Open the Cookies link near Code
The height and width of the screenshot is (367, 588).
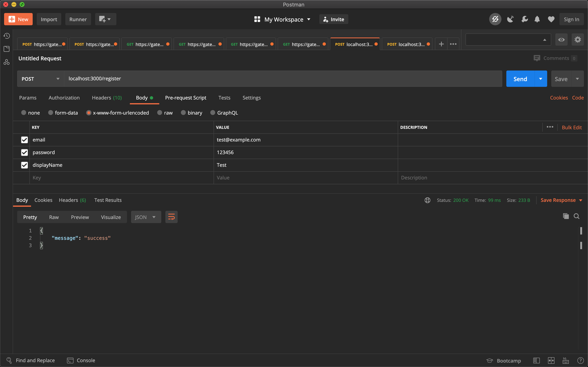[x=559, y=98]
